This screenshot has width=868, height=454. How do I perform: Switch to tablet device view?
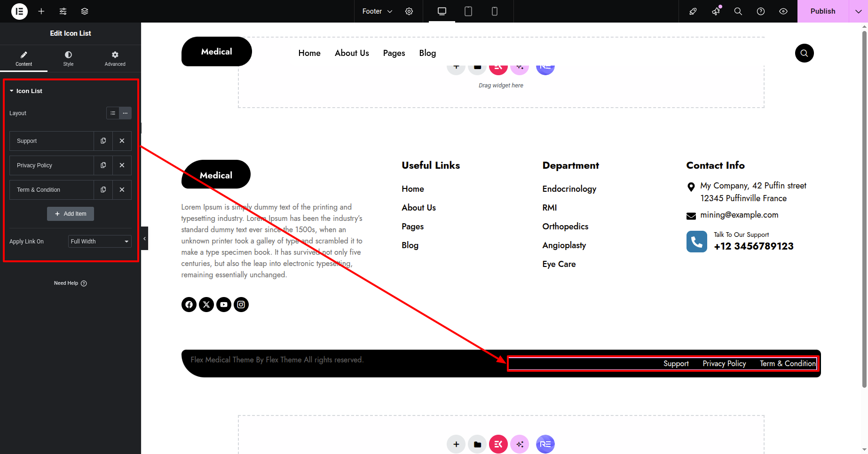point(468,11)
